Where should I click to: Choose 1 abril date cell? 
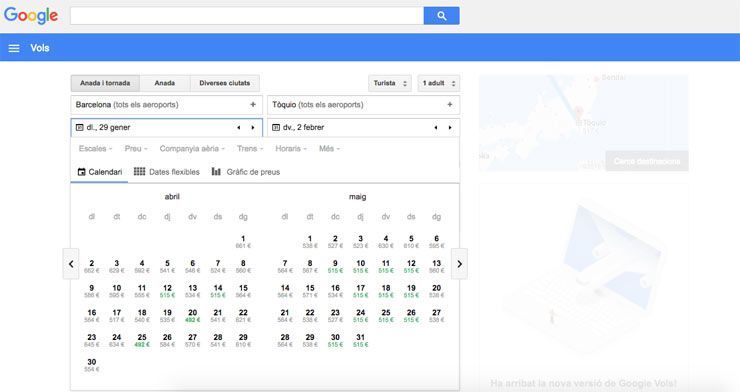tap(243, 242)
